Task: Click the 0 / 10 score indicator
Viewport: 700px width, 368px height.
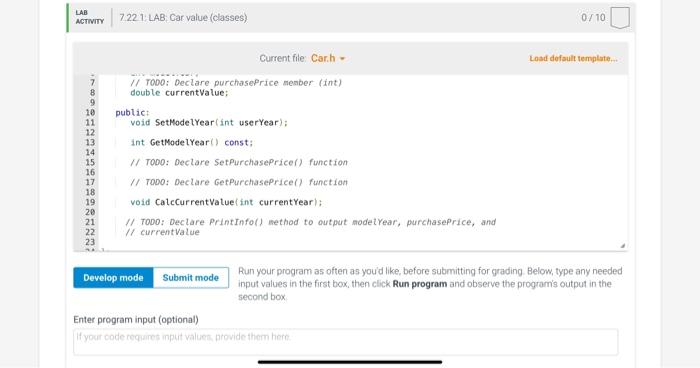Action: pos(593,17)
